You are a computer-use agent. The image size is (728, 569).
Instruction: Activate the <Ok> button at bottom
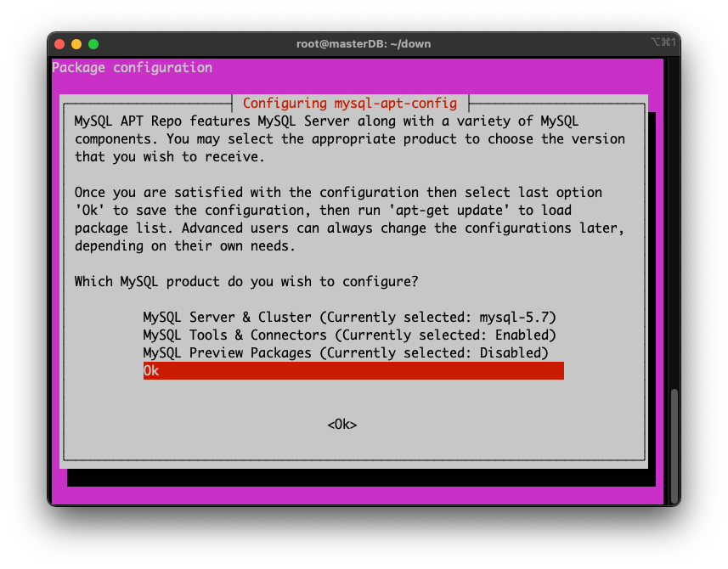[x=342, y=424]
